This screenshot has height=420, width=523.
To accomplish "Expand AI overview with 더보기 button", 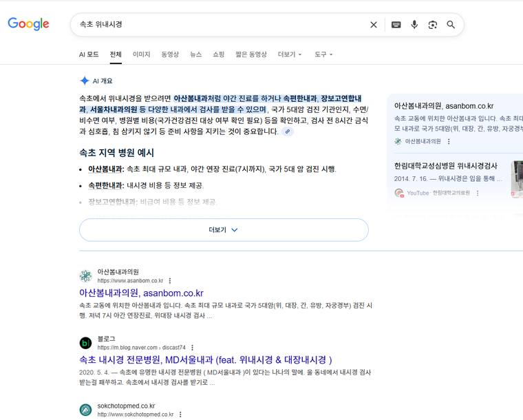I will pos(224,230).
